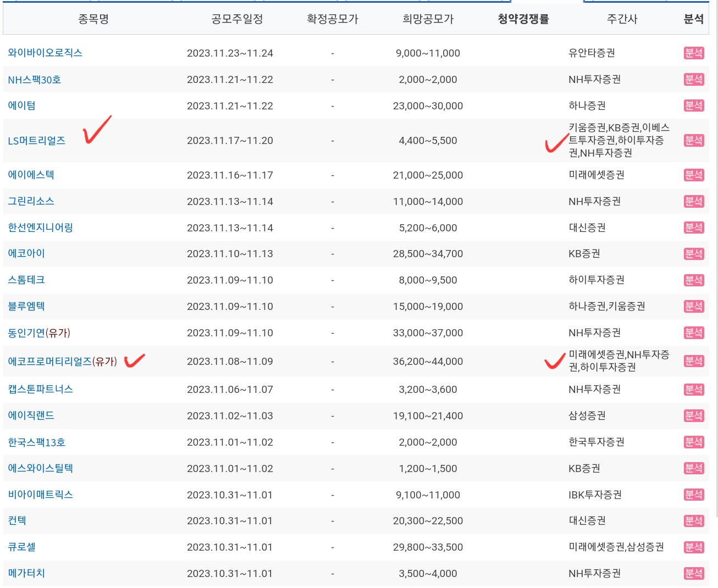Select price range 1,200~1,500 cell
This screenshot has height=588, width=718.
(428, 469)
